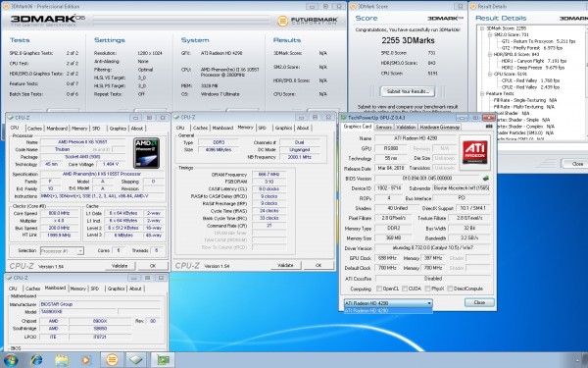Click the 3DMark06 title bar app icon

(5, 6)
